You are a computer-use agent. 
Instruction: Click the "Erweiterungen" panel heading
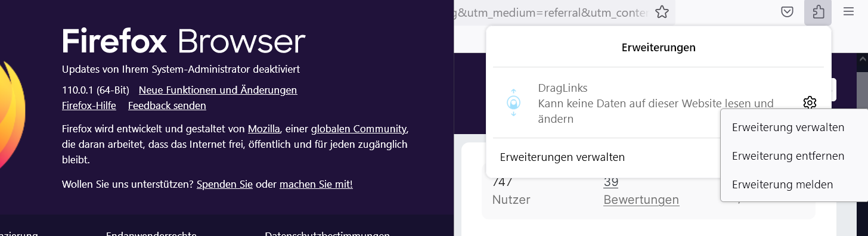click(x=658, y=47)
